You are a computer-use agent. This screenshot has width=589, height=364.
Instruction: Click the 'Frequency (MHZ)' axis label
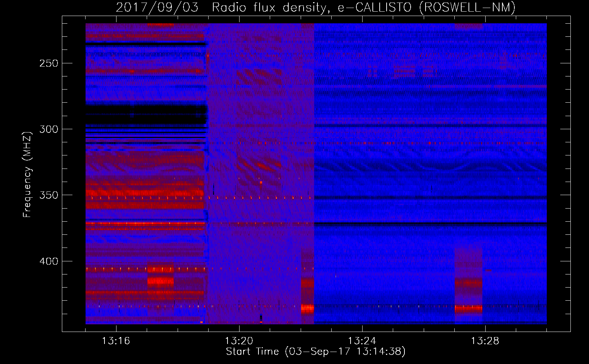pyautogui.click(x=27, y=175)
